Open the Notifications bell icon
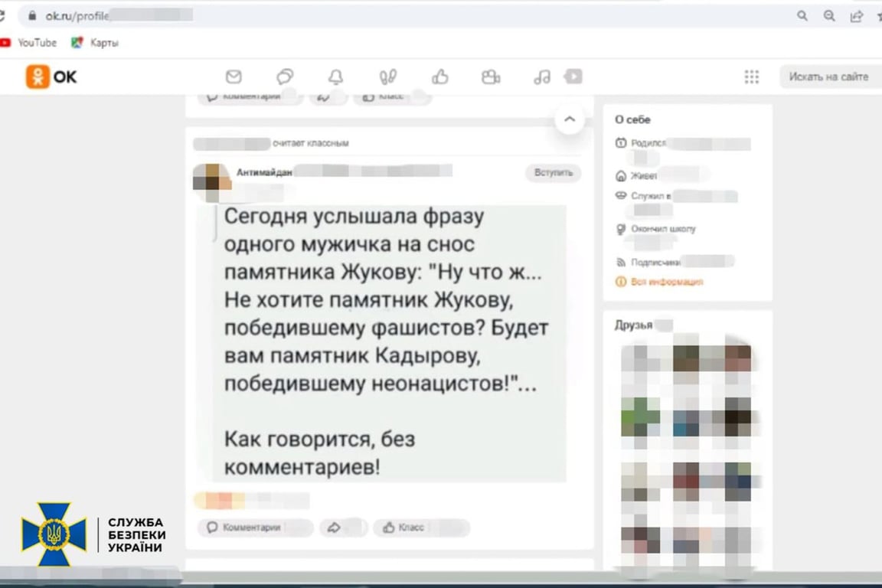Screen dimensions: 882x588 click(x=337, y=77)
